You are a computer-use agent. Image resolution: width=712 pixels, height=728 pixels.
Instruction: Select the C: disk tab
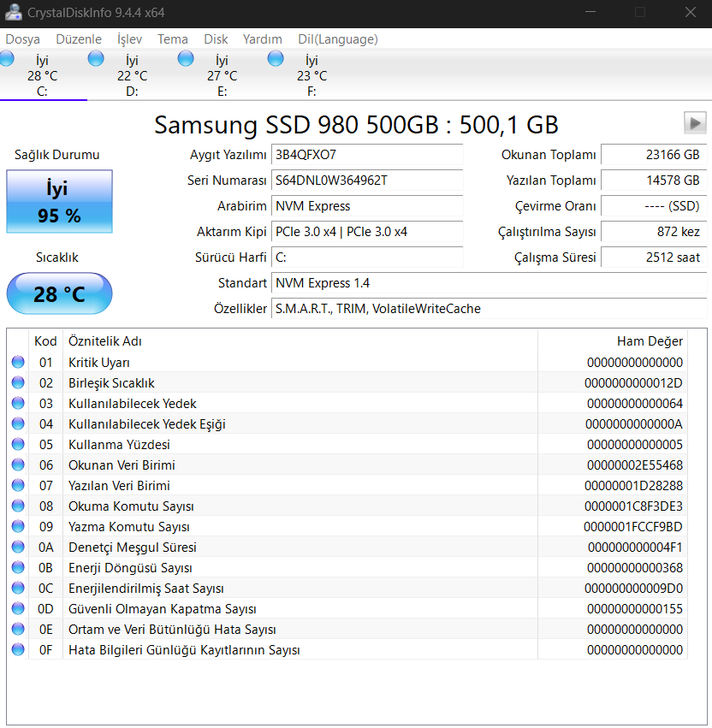coord(42,76)
